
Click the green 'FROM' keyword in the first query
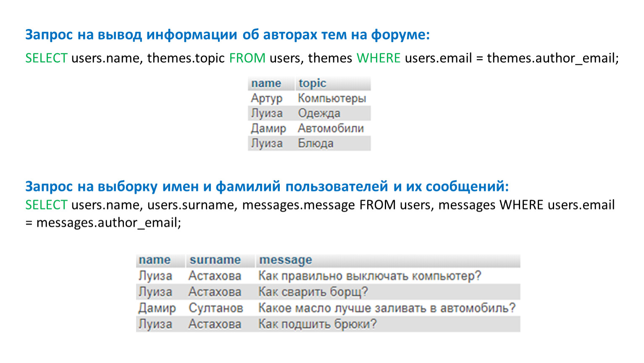[247, 58]
